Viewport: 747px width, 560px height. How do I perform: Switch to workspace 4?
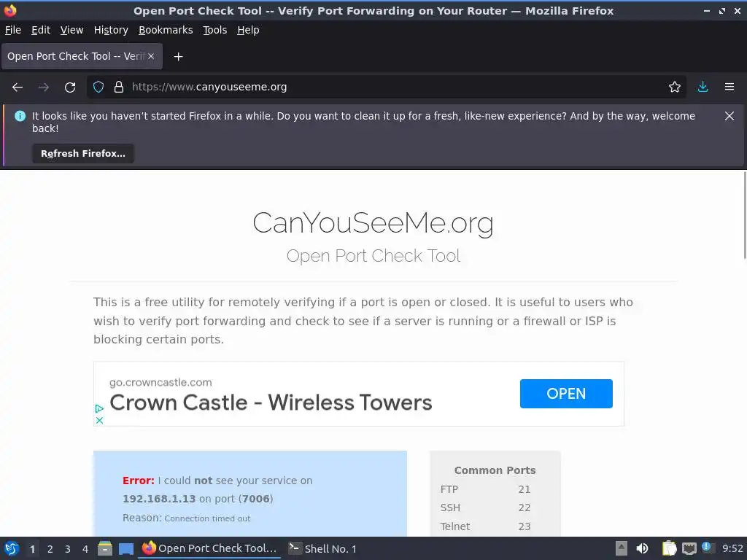click(85, 549)
